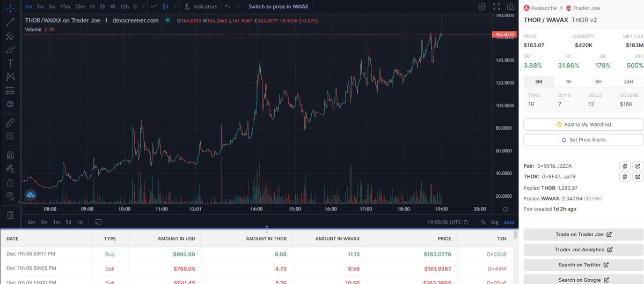This screenshot has height=284, width=644.
Task: Set chart interval to 12h
Action: pos(125,6)
